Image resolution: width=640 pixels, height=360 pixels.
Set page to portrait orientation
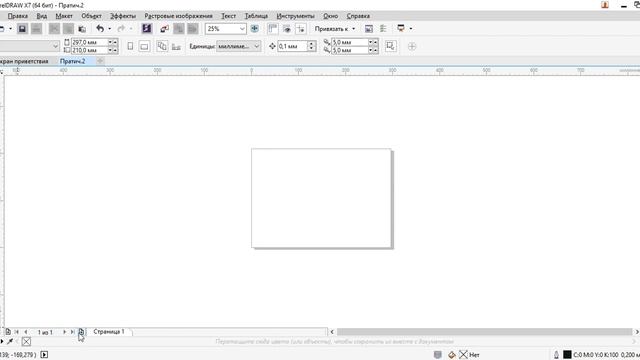pos(130,47)
